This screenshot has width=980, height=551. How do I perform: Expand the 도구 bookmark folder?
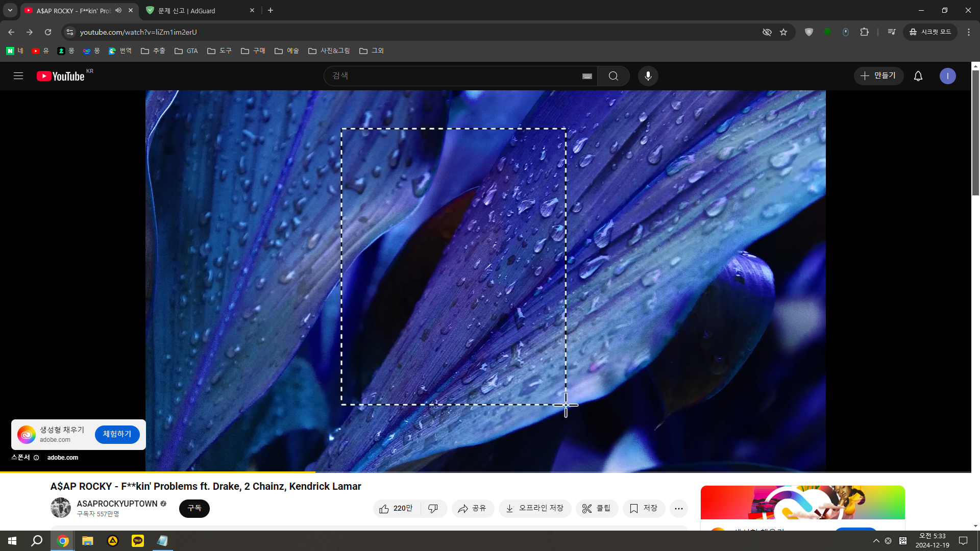coord(219,51)
